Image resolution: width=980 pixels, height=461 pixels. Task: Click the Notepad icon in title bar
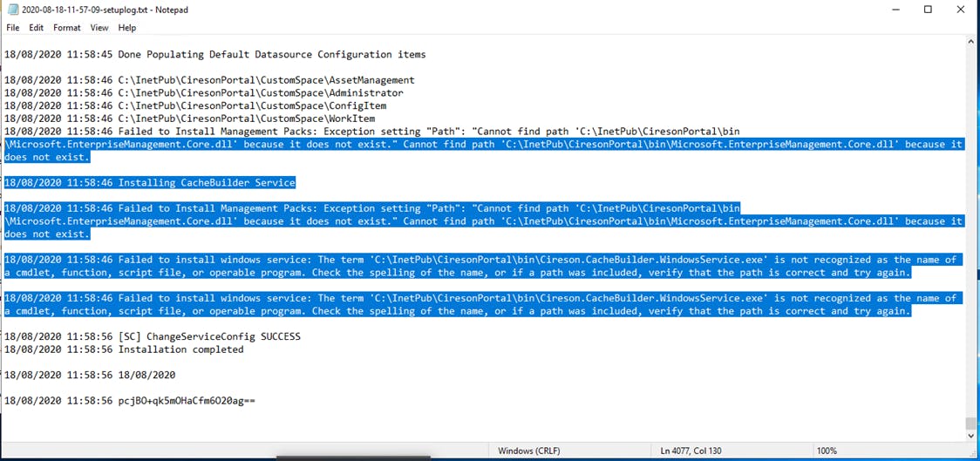12,10
